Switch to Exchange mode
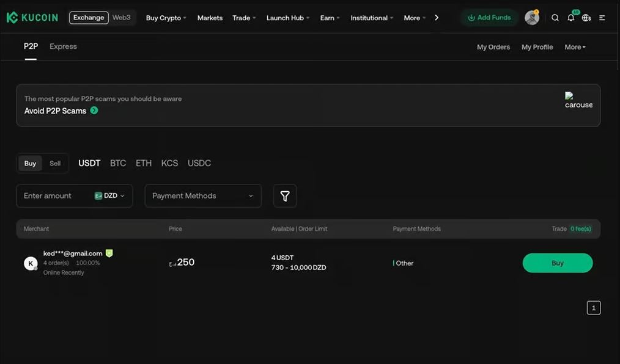This screenshot has width=620, height=364. coord(89,17)
